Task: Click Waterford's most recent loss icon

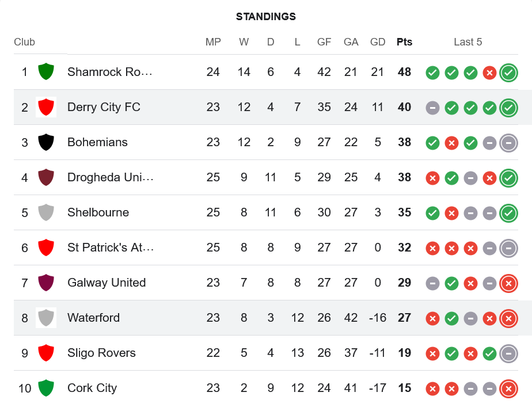Action: pos(508,318)
